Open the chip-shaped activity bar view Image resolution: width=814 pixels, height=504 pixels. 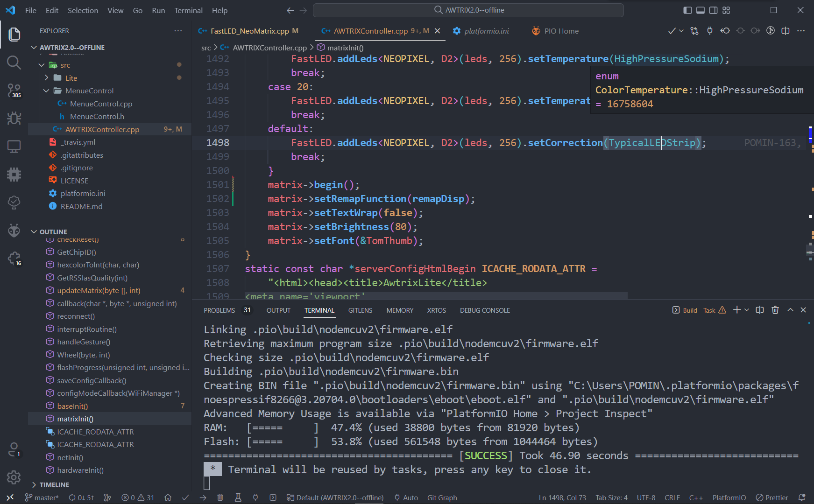point(14,175)
